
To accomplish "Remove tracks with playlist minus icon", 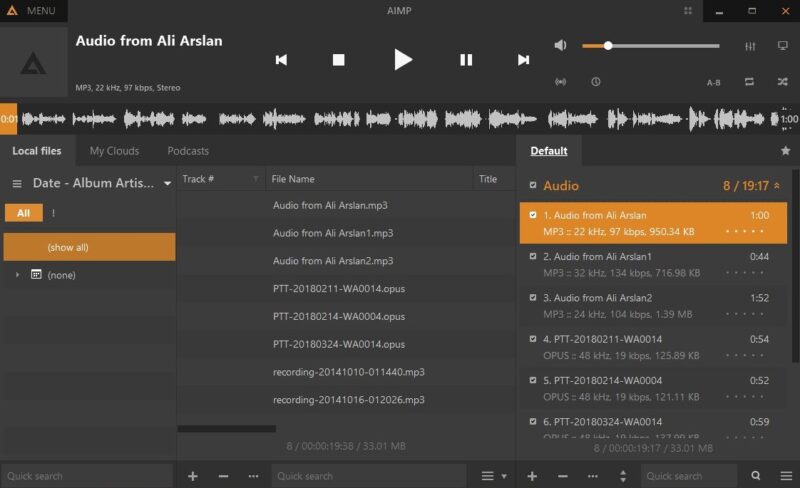I will [563, 476].
